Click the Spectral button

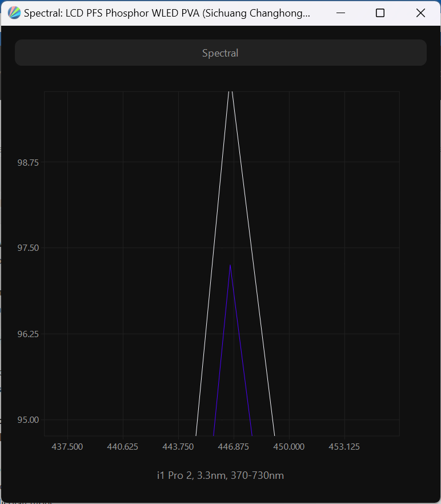coord(220,53)
